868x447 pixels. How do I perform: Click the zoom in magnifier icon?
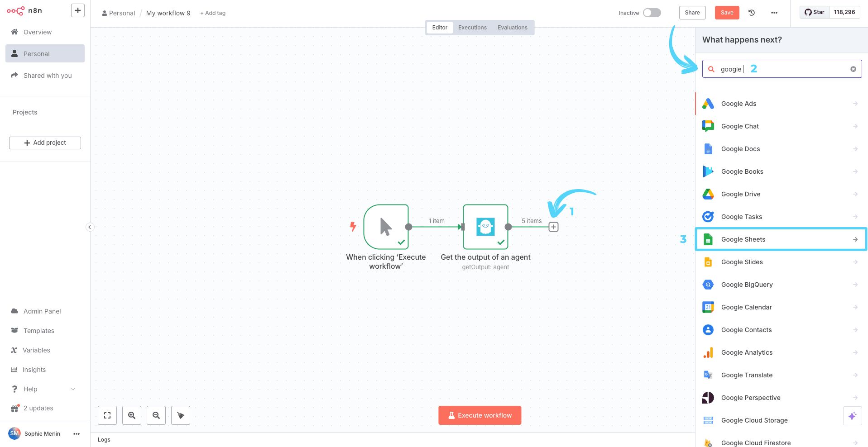tap(132, 415)
